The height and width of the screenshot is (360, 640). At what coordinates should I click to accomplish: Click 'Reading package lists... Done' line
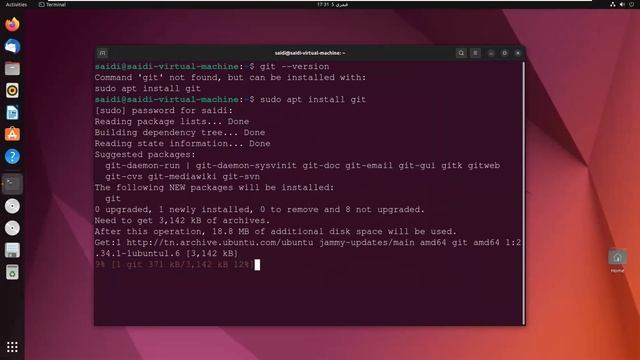tap(172, 122)
